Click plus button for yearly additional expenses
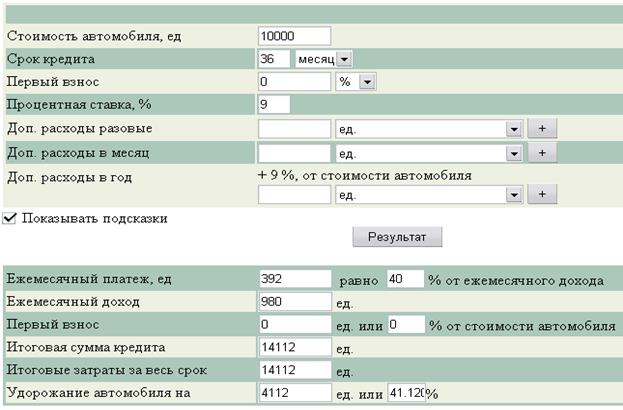Screen dimensions: 623x410 (x=541, y=195)
